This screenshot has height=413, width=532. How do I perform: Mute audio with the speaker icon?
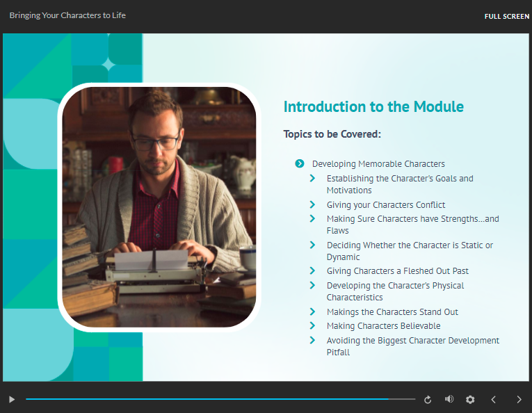pos(449,399)
